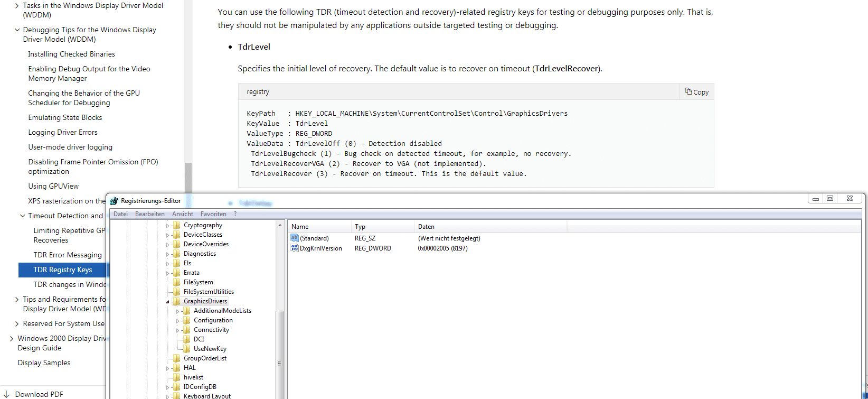Viewport: 868px width, 399px height.
Task: Click the DeviceOverrides folder icon
Action: (x=177, y=244)
